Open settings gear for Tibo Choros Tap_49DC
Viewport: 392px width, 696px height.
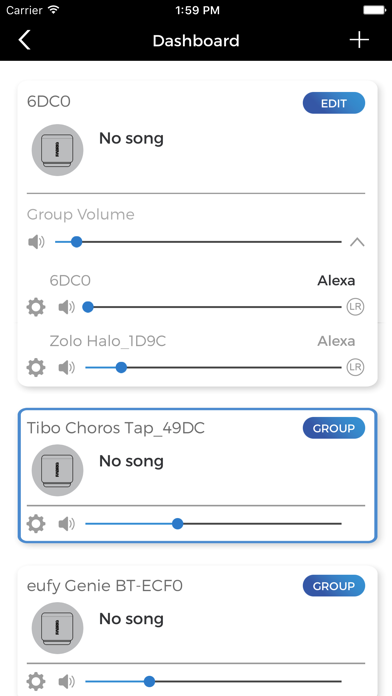click(36, 523)
